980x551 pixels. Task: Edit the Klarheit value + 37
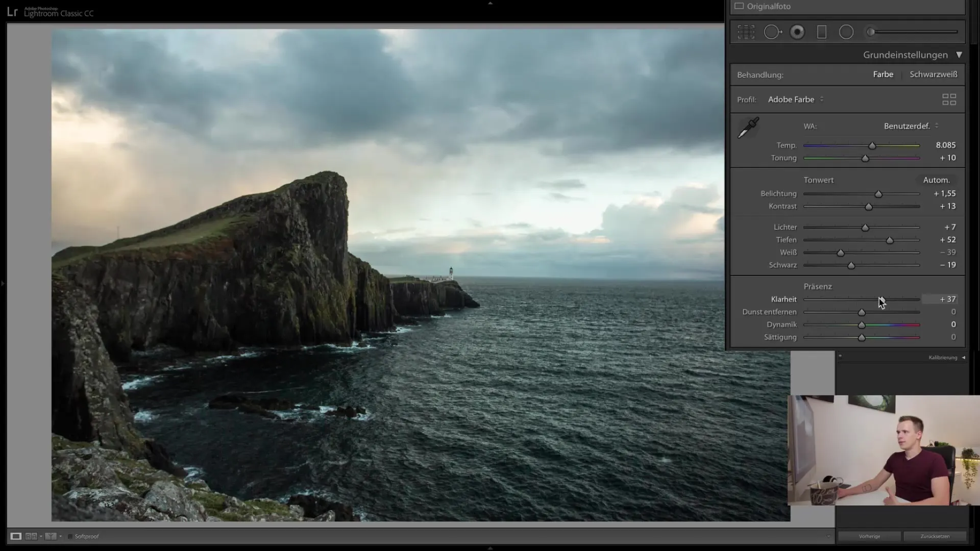[x=948, y=299]
